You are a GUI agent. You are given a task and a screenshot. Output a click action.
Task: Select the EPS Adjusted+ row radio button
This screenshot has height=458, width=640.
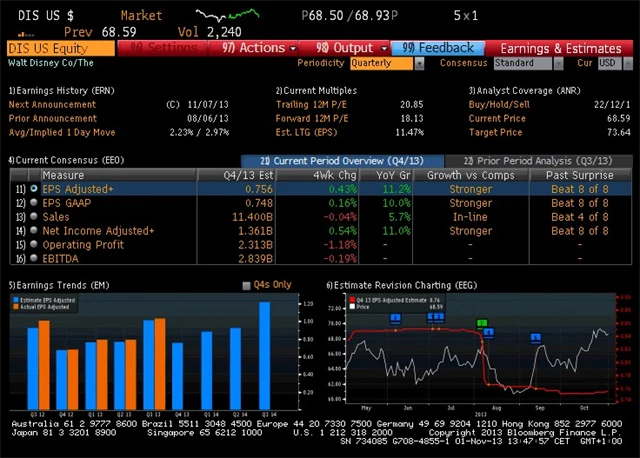click(x=34, y=187)
